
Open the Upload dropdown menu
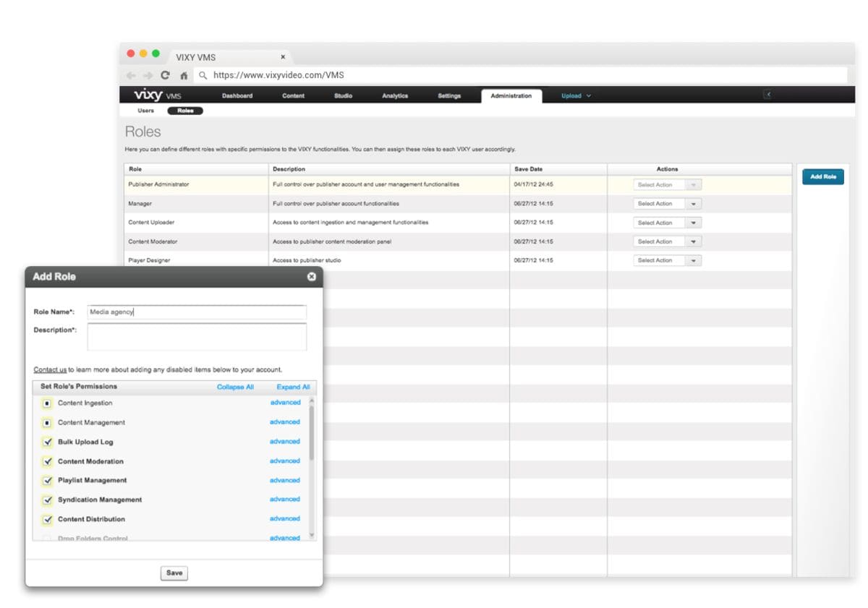tap(576, 95)
